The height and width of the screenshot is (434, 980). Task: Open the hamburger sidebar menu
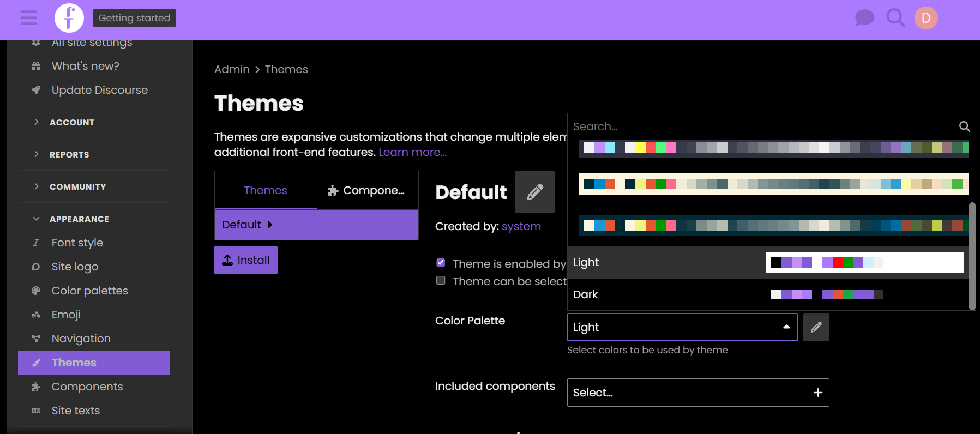click(x=29, y=18)
